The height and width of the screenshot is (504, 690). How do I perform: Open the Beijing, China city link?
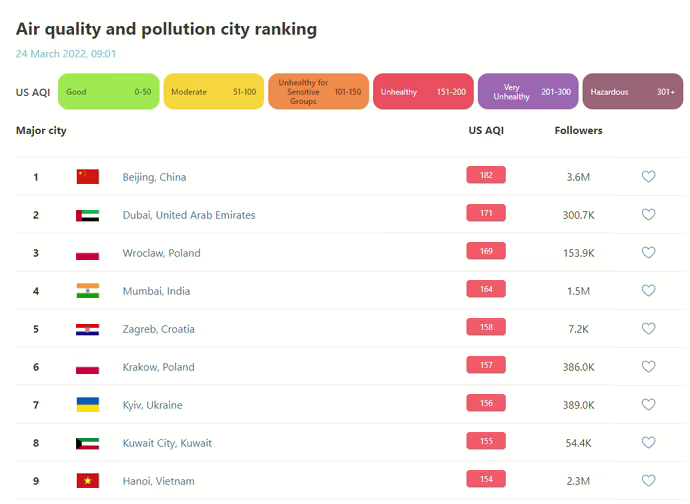point(154,177)
